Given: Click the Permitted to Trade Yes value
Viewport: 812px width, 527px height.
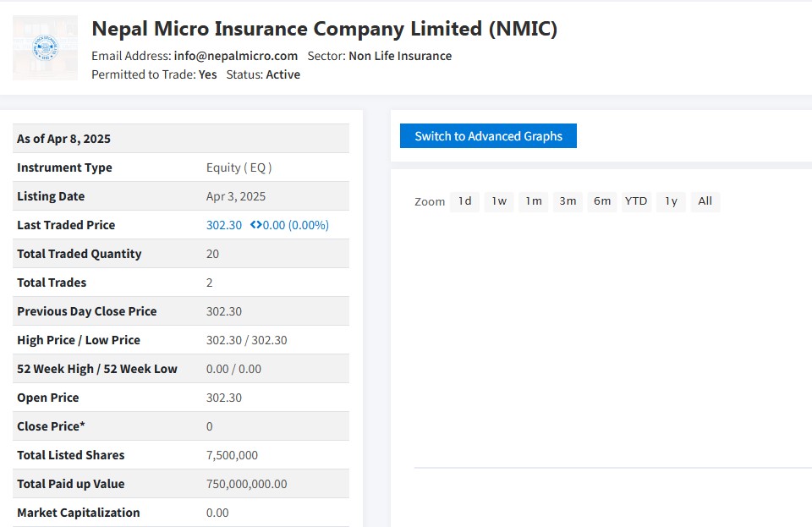Looking at the screenshot, I should 208,74.
